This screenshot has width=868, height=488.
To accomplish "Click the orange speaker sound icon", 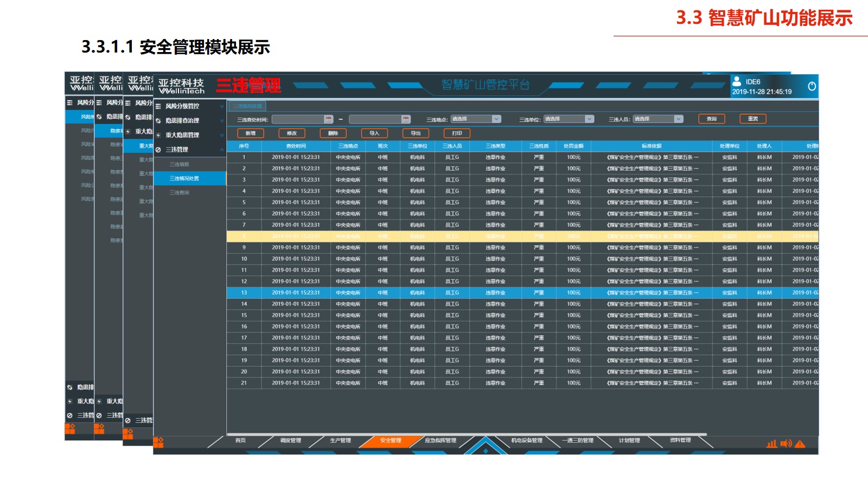I will pyautogui.click(x=786, y=444).
